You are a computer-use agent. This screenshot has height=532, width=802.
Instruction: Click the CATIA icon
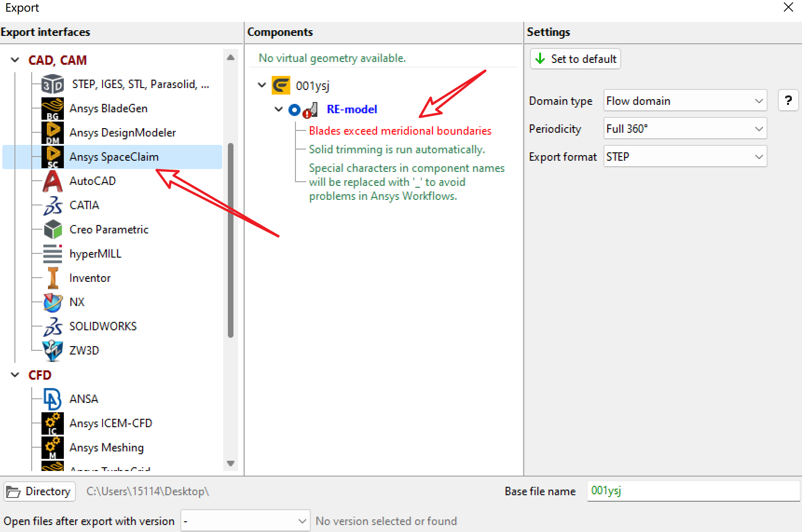(x=53, y=205)
